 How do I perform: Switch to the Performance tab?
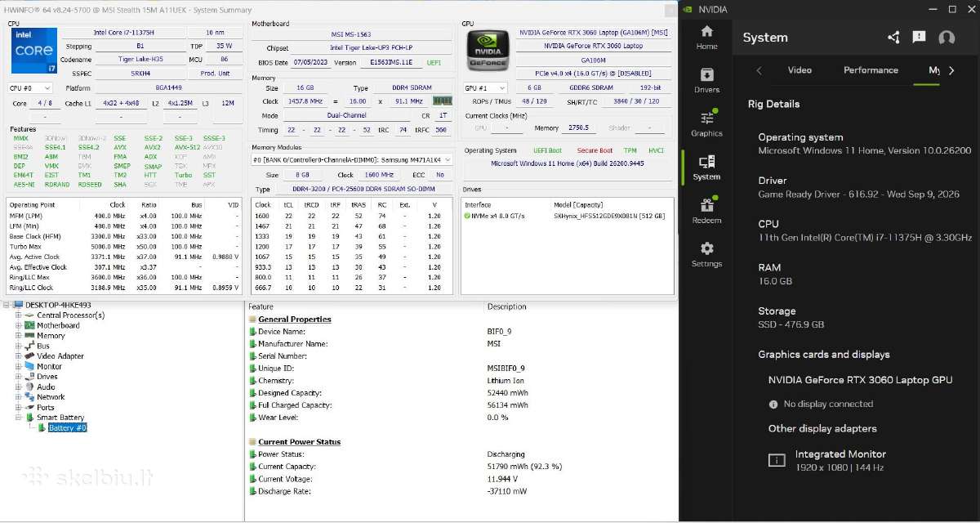pos(871,70)
